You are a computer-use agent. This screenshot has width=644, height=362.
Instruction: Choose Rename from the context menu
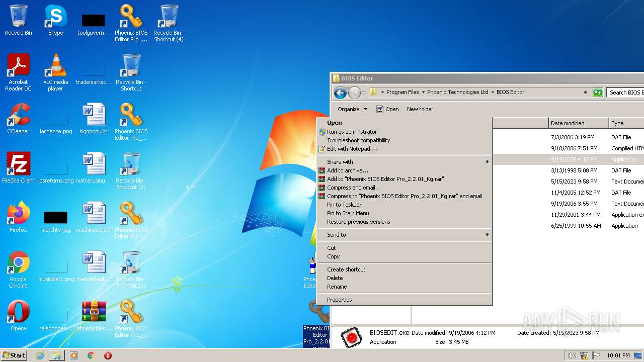(405, 287)
